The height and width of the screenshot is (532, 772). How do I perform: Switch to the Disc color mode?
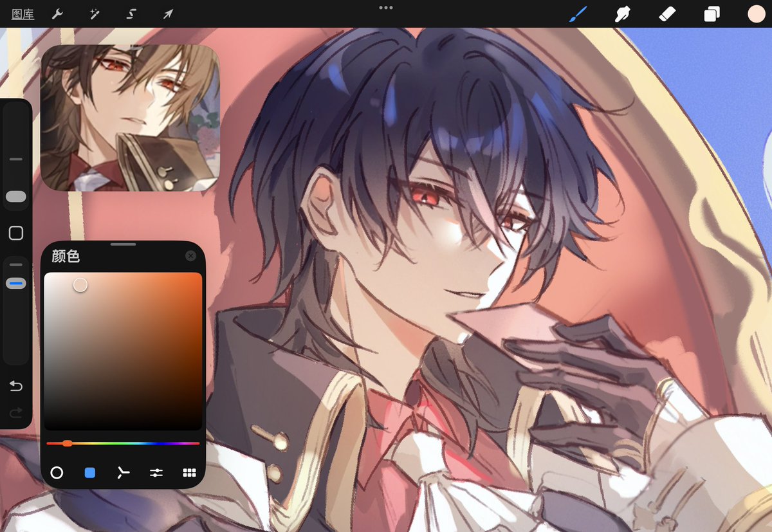pos(57,473)
